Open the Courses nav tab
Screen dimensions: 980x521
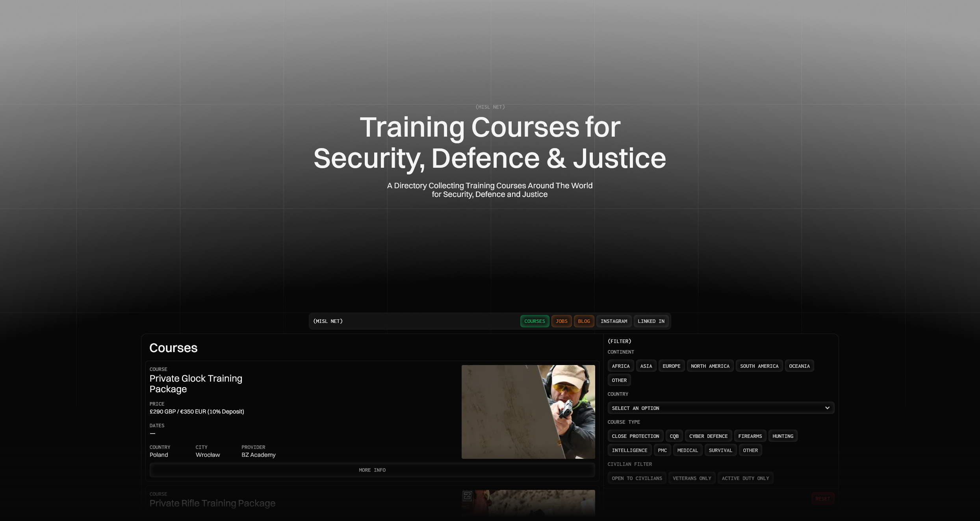[x=535, y=321]
